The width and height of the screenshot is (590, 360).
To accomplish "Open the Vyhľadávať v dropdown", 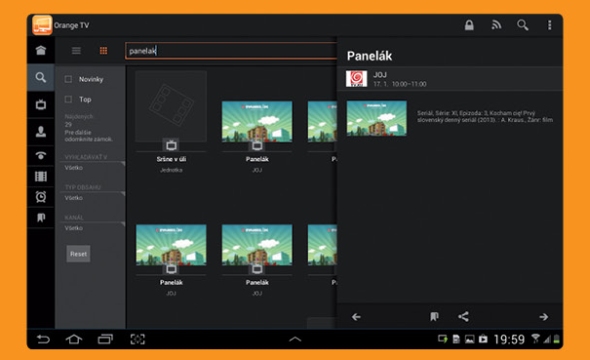I will [93, 168].
